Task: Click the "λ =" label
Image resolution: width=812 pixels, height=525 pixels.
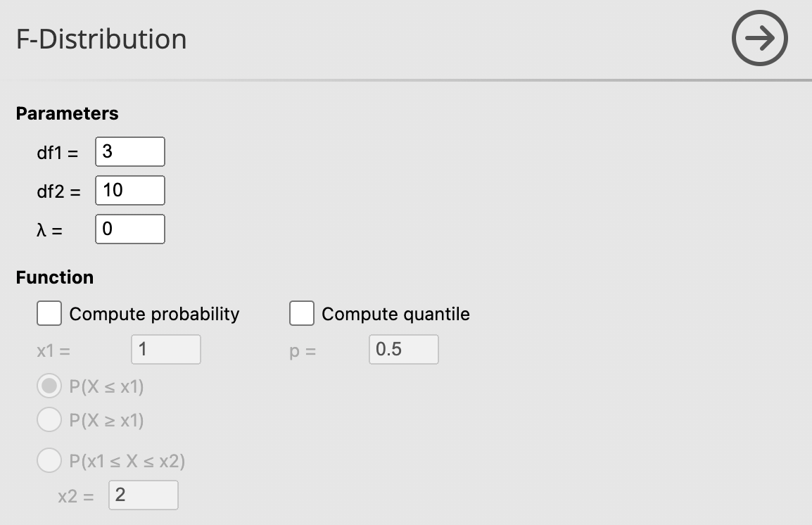Action: pyautogui.click(x=49, y=229)
